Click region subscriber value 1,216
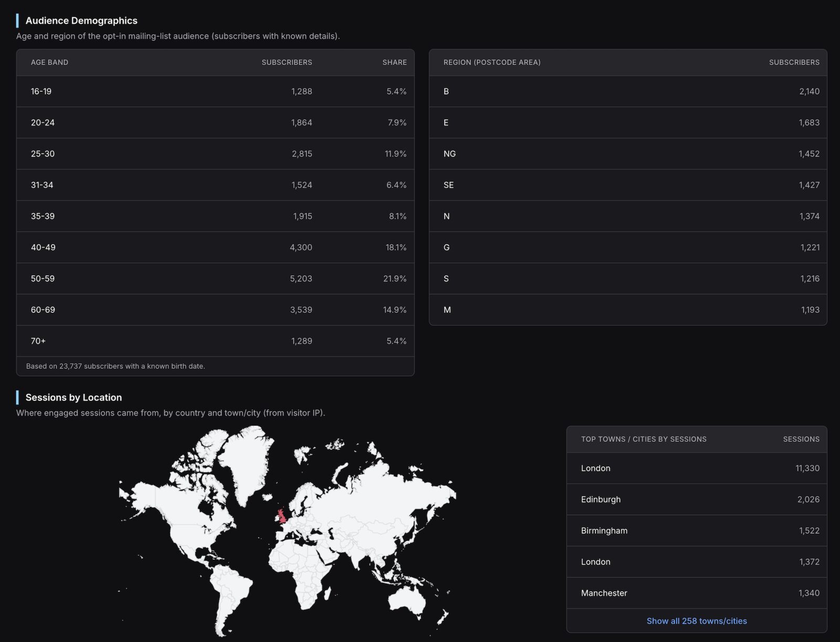This screenshot has height=642, width=840. tap(810, 279)
